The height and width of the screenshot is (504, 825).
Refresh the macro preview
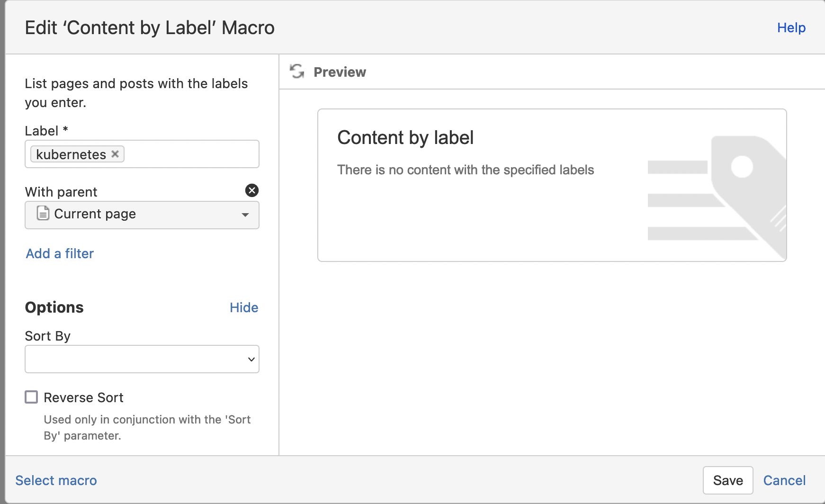[297, 72]
